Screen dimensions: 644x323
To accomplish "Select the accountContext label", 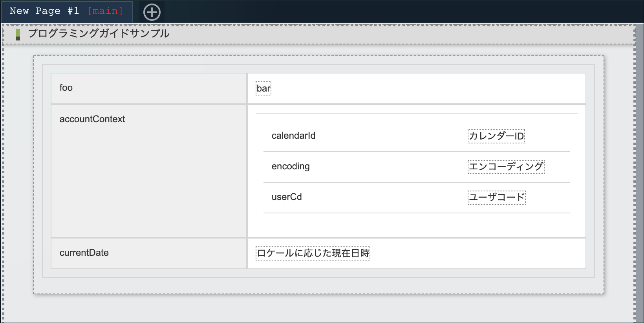I will tap(92, 119).
